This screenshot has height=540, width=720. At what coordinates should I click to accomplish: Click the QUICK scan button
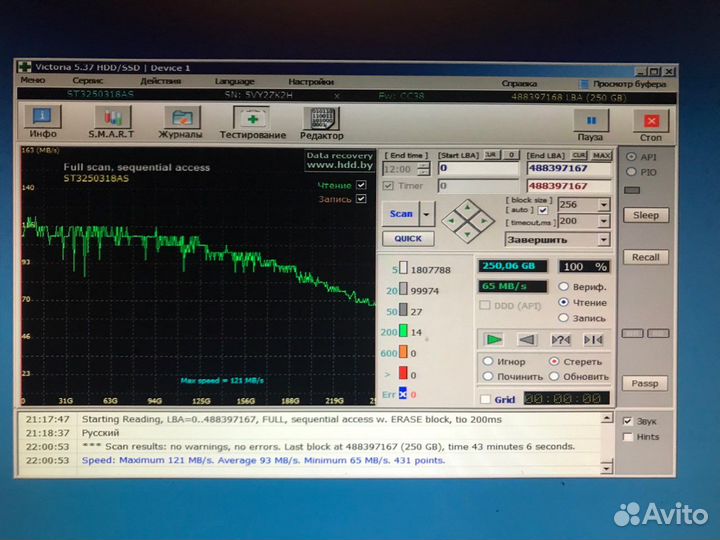tap(407, 239)
